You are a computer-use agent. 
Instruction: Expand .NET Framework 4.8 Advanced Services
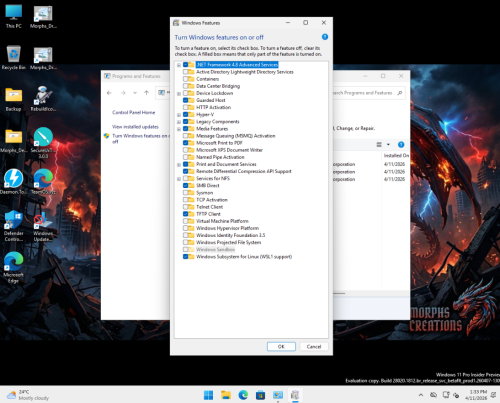pyautogui.click(x=179, y=65)
